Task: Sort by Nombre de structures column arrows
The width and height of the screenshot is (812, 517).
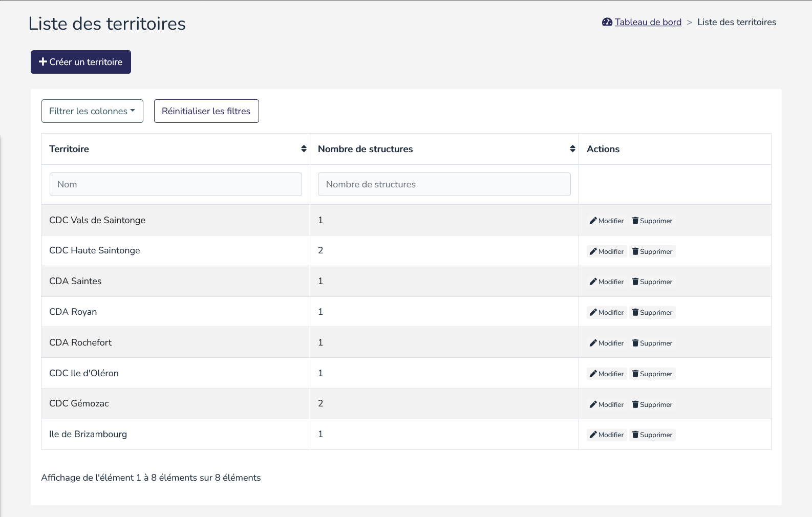Action: coord(572,149)
